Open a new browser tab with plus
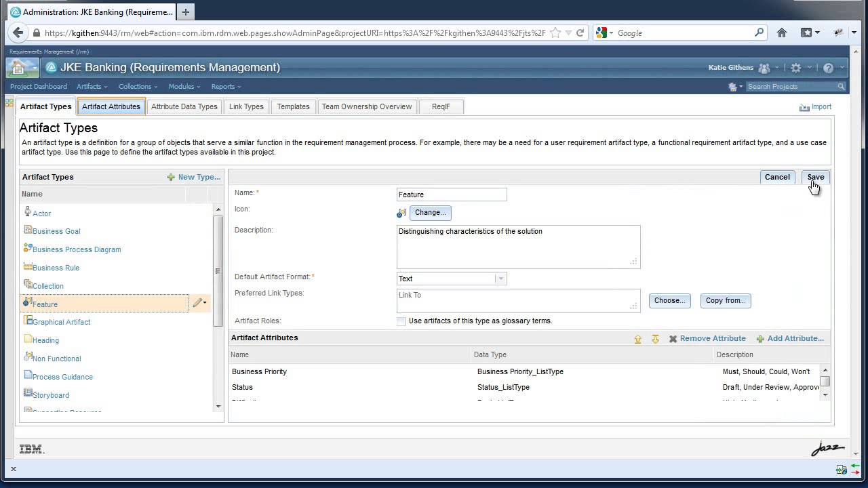The width and height of the screenshot is (868, 488). [185, 12]
